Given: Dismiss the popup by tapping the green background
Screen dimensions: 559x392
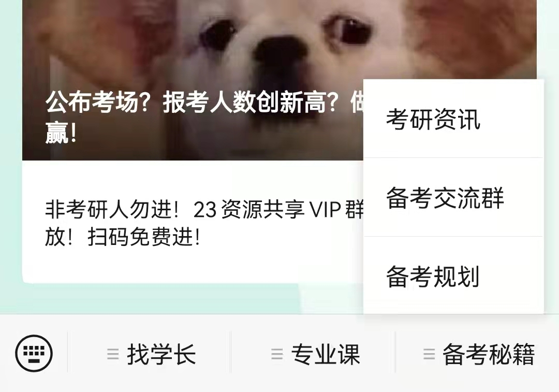Looking at the screenshot, I should tap(160, 300).
